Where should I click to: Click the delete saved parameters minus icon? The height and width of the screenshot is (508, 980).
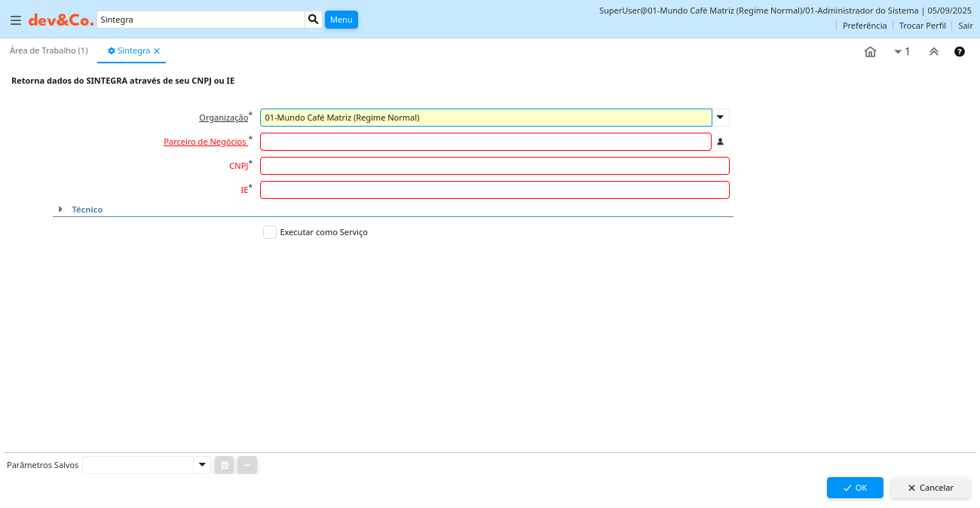pos(247,466)
